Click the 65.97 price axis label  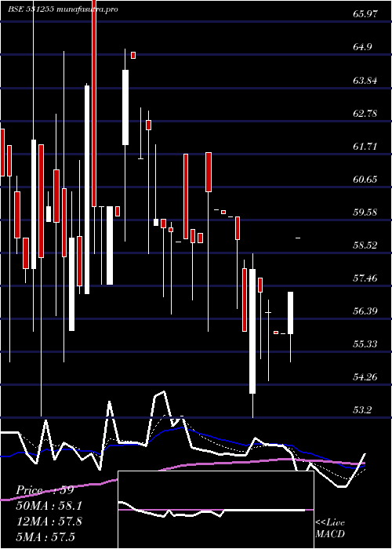(x=365, y=14)
